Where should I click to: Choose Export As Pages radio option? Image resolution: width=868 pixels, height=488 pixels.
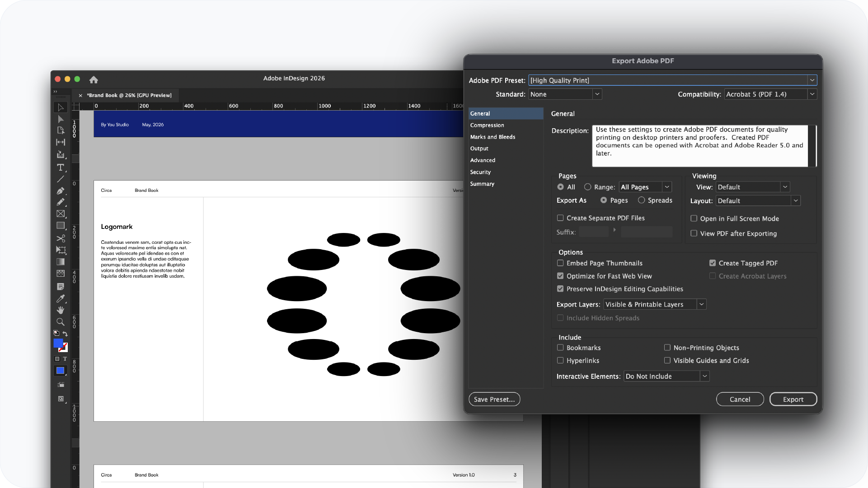(x=604, y=200)
